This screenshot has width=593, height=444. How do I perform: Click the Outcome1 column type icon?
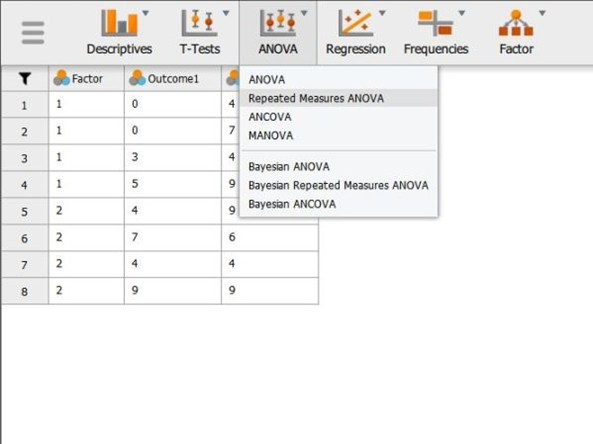pos(137,78)
